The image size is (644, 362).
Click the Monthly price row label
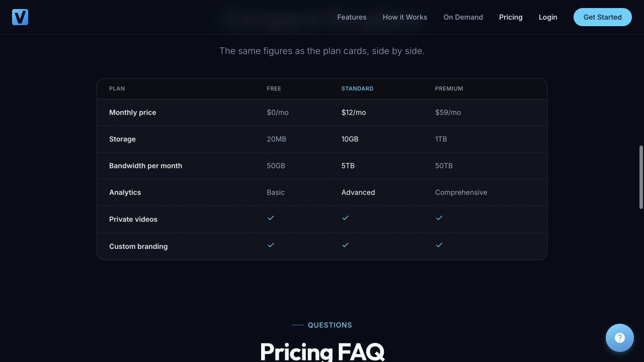133,113
